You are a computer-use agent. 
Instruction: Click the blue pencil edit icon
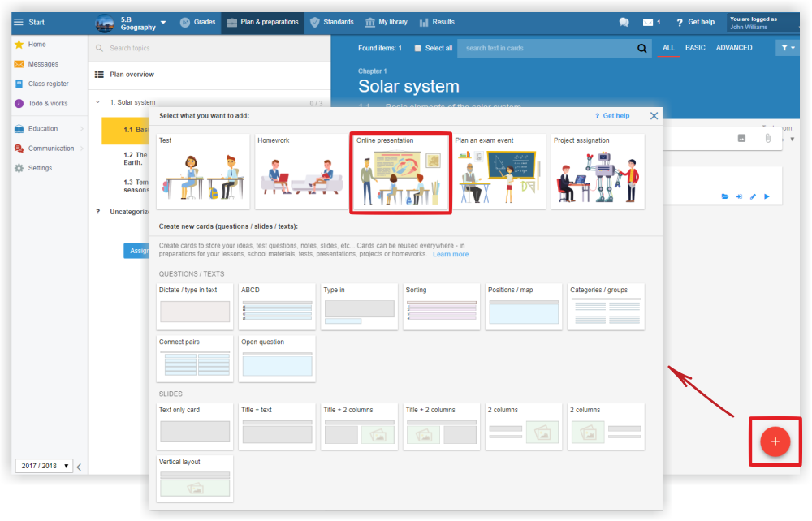click(753, 196)
